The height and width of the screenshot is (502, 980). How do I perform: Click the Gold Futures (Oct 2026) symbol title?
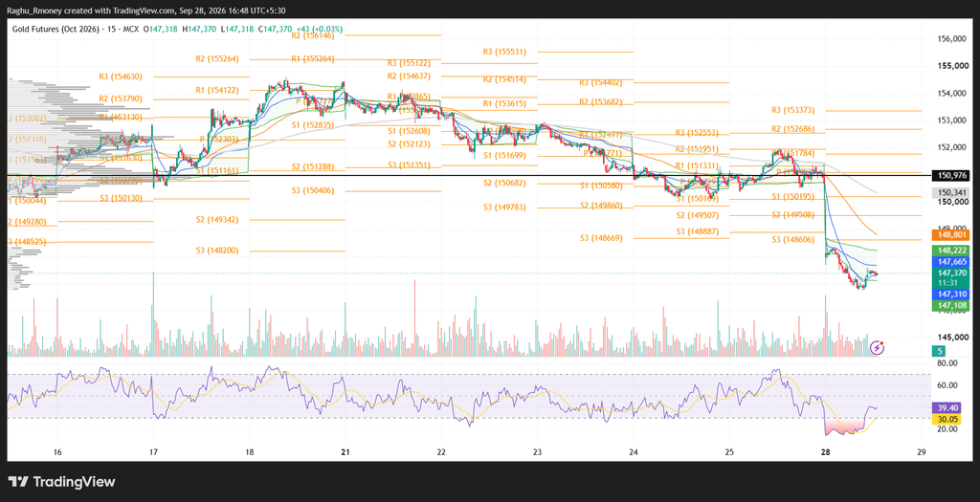55,29
